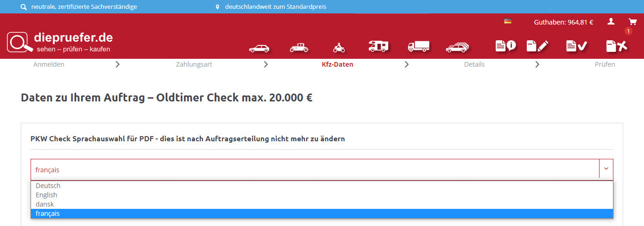
Task: Open the shopping cart
Action: [x=632, y=22]
